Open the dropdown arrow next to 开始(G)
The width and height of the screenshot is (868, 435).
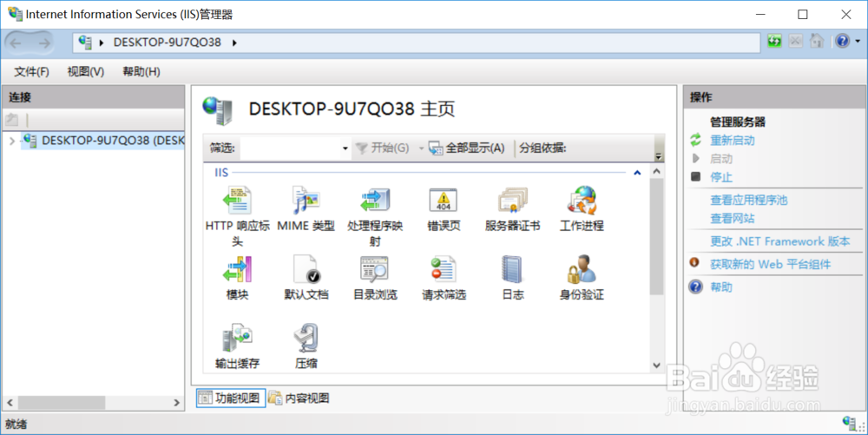pos(421,148)
